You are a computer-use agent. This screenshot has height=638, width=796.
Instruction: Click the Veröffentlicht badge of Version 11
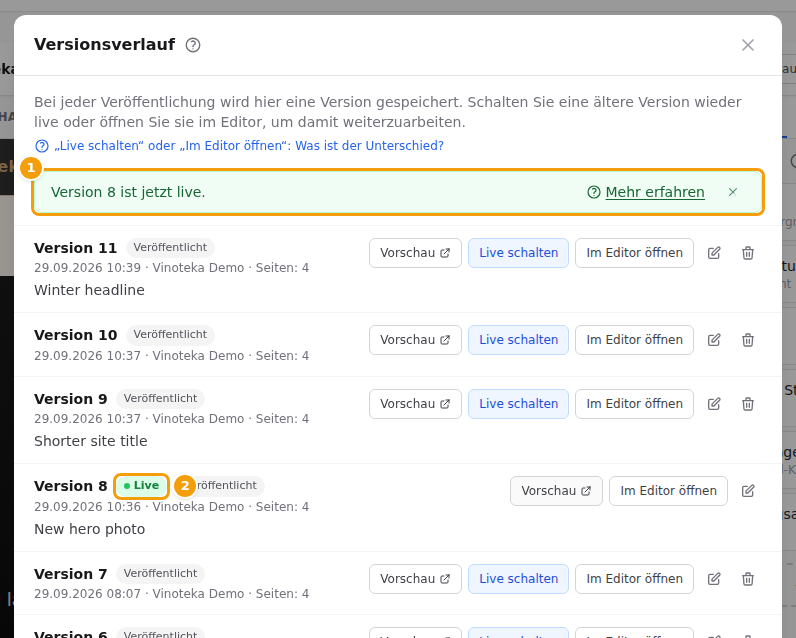click(170, 248)
